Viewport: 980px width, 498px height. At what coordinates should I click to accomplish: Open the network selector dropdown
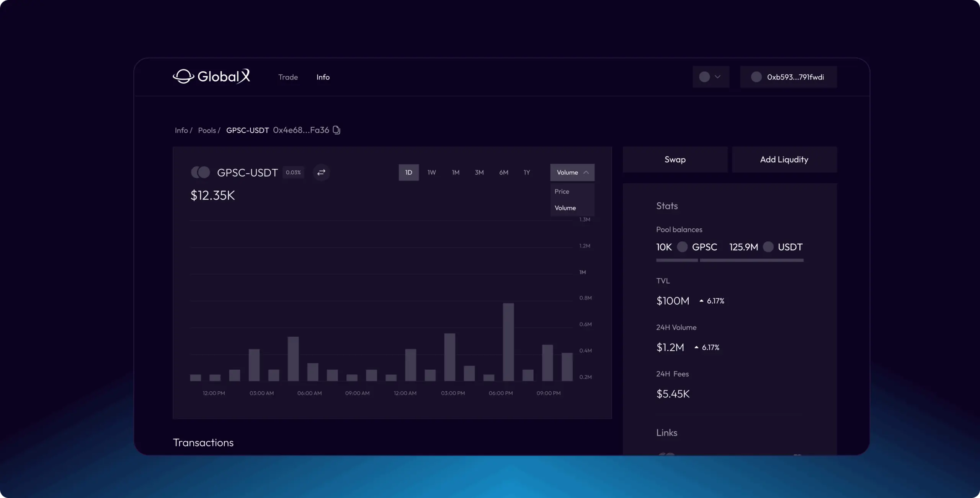(x=711, y=77)
